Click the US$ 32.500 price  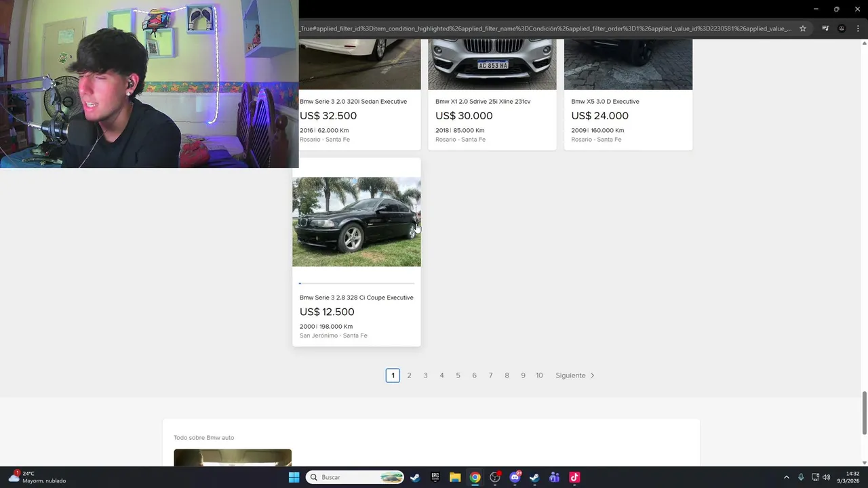[x=328, y=116]
